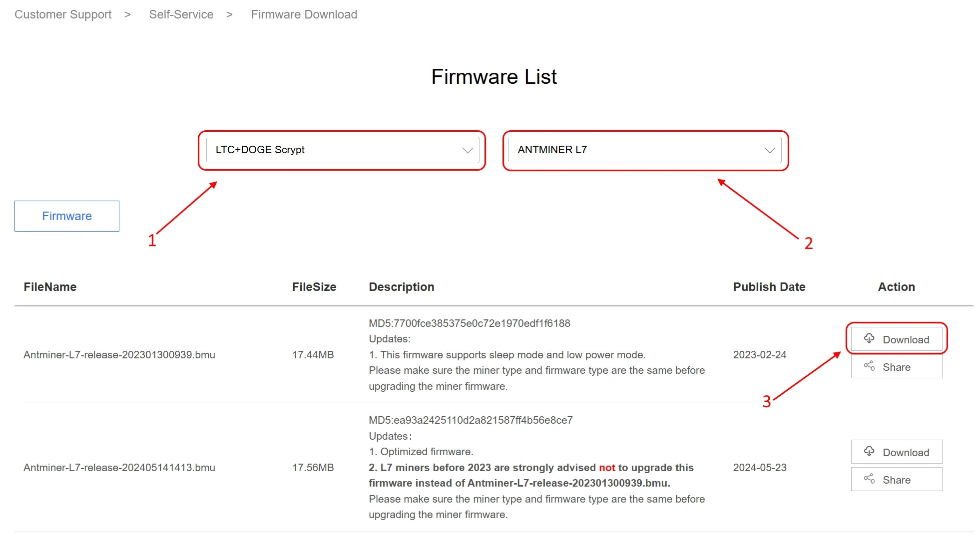Share the 2023-02-24 firmware file
Screen dimensions: 980x538
(x=897, y=367)
